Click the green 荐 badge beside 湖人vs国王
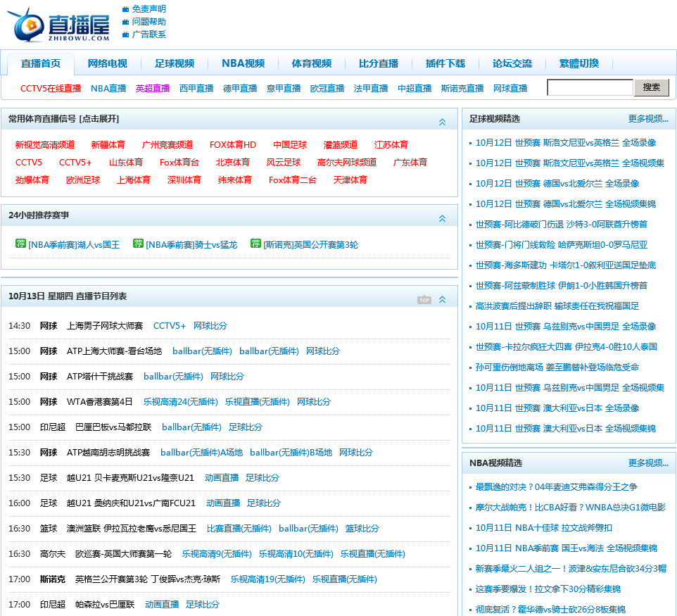This screenshot has height=616, width=677. [x=20, y=244]
